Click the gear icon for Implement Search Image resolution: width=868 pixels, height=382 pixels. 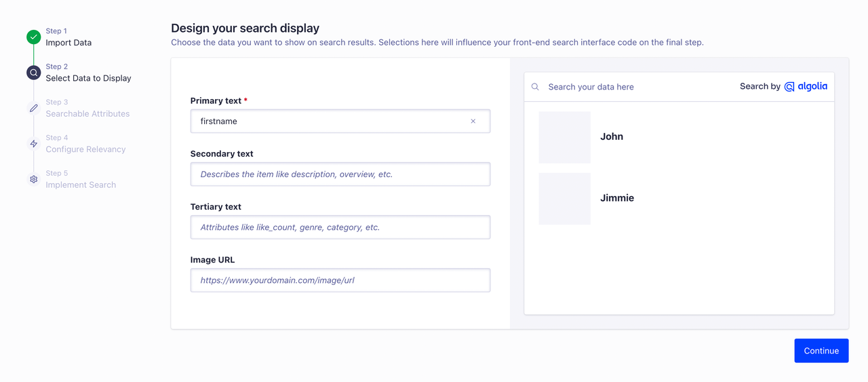33,179
